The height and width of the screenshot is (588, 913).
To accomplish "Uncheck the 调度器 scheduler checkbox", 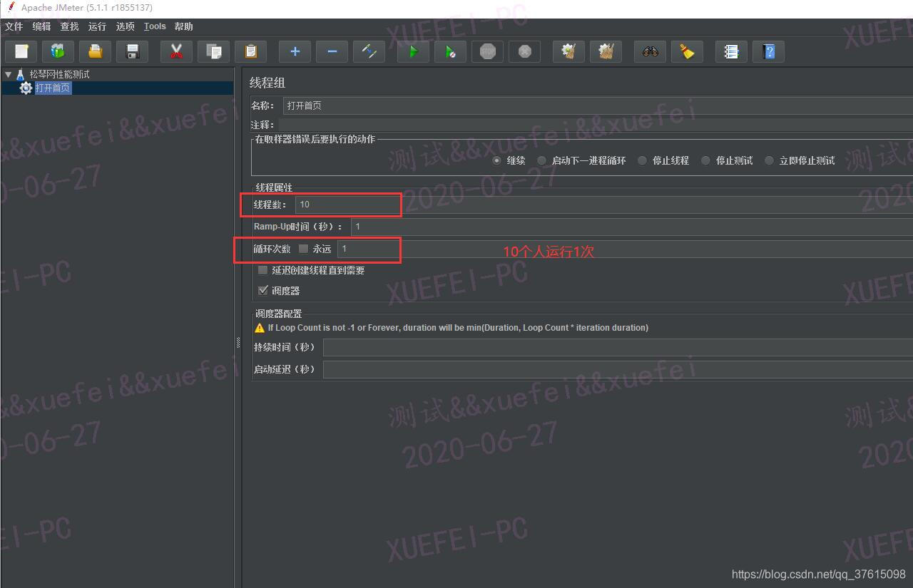I will [263, 290].
